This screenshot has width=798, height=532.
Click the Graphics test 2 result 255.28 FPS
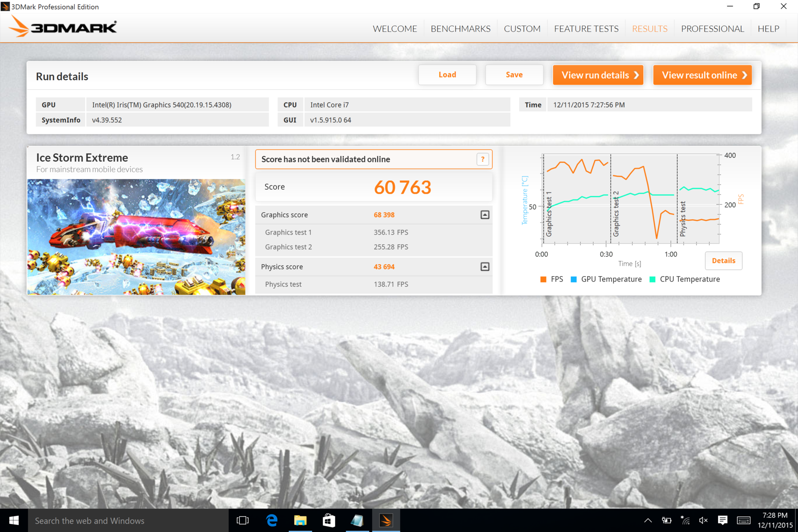(x=391, y=247)
